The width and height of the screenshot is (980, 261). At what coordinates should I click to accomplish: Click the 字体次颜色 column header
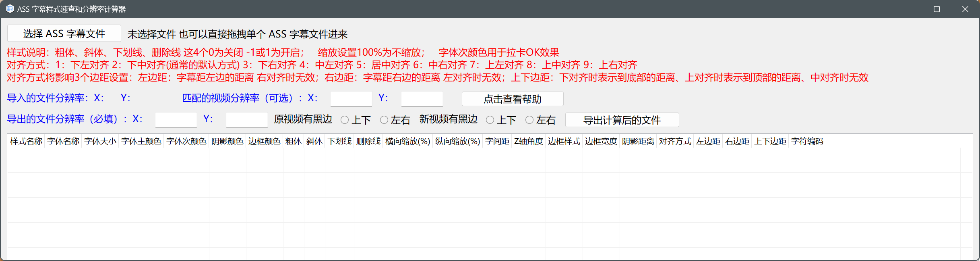[186, 141]
